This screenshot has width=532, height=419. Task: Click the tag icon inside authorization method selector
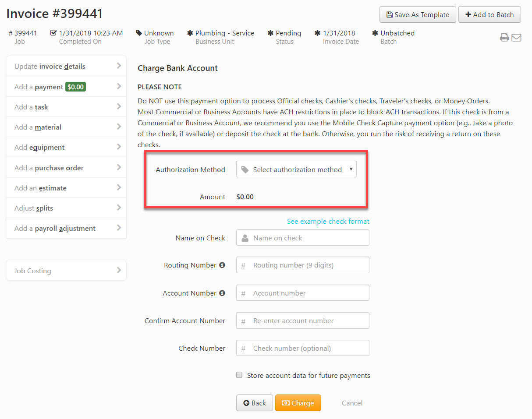pos(245,169)
